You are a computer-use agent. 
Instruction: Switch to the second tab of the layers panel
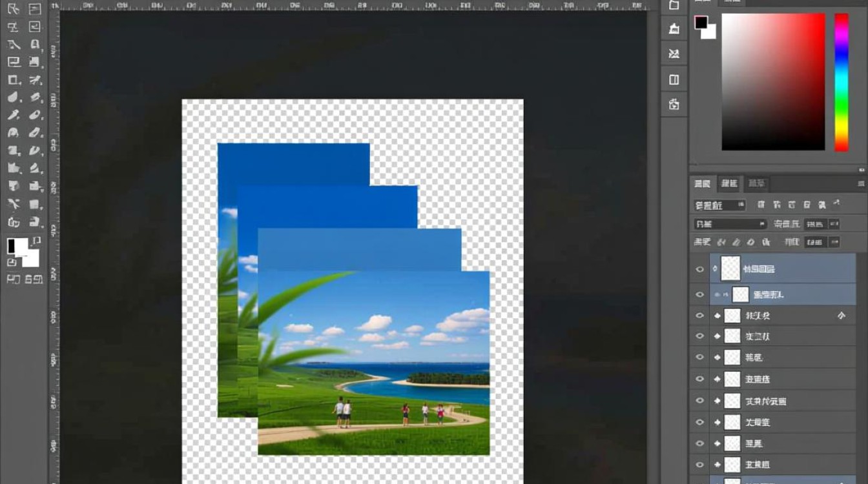click(729, 184)
